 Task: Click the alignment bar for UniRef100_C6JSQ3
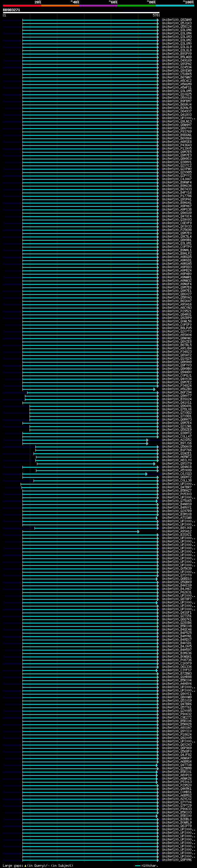click(85, 474)
